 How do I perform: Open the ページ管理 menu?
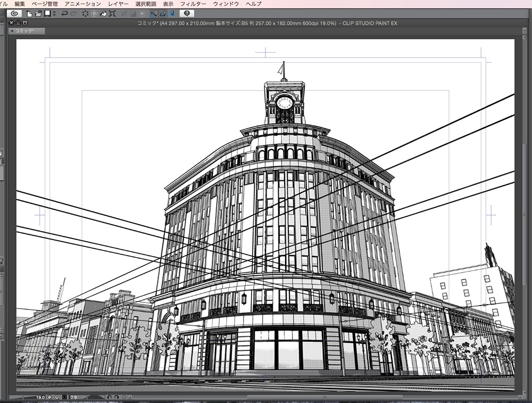45,4
